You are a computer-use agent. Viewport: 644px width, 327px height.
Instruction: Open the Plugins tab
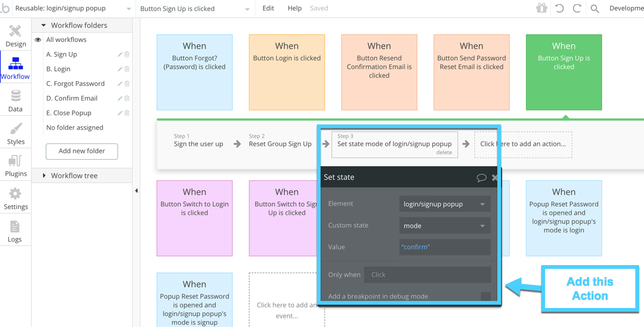tap(16, 165)
